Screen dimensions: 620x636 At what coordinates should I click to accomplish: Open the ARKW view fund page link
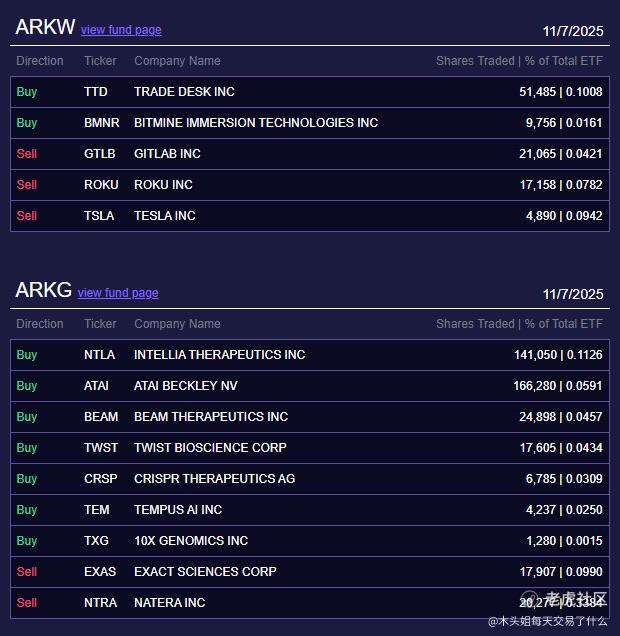pos(121,30)
